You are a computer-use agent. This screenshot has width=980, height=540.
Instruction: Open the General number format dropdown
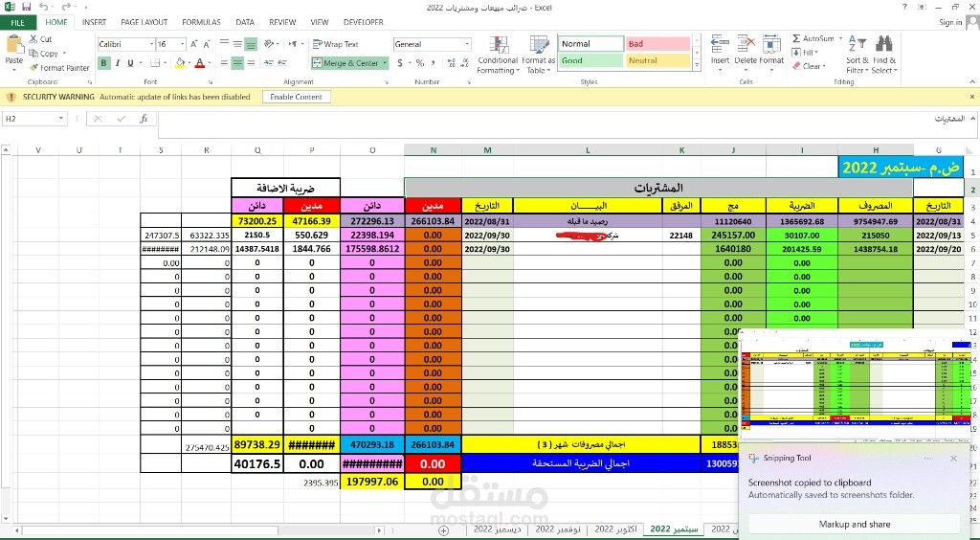click(467, 44)
